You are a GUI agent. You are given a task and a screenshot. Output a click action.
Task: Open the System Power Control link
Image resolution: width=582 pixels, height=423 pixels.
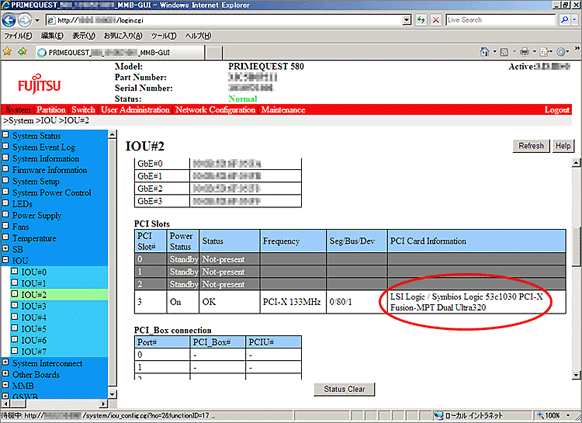[x=52, y=193]
